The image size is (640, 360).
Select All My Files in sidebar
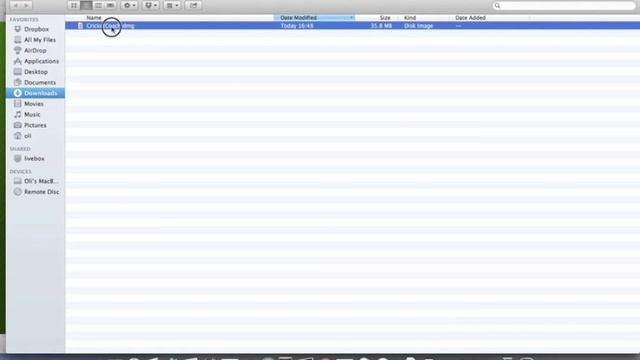40,40
